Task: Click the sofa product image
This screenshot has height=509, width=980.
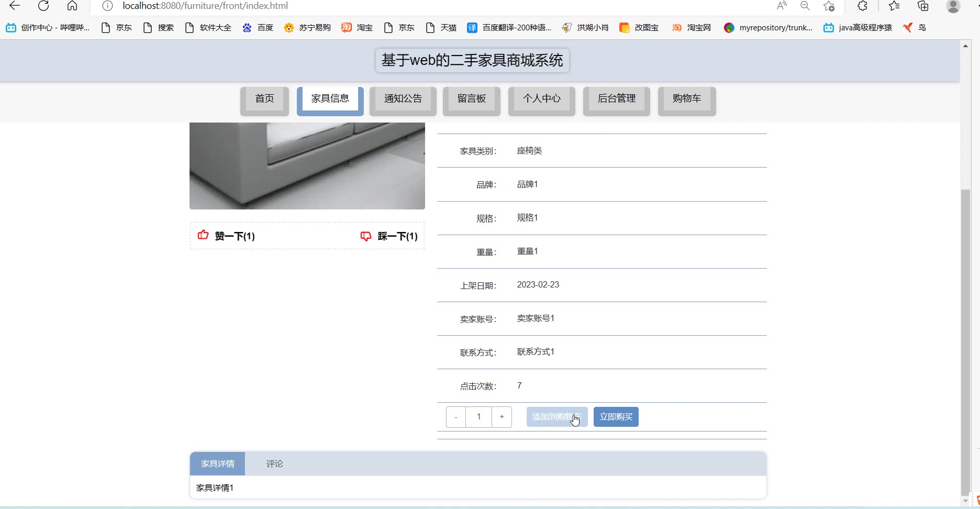Action: pos(307,166)
